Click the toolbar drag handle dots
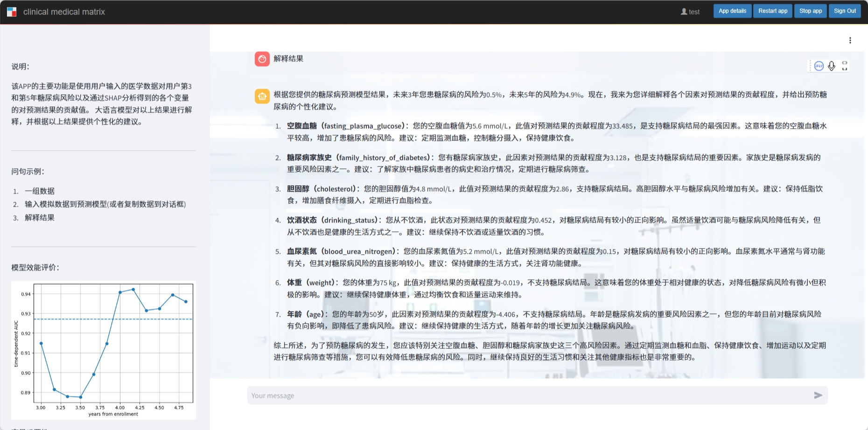Screen dimensions: 868x430 [811, 66]
